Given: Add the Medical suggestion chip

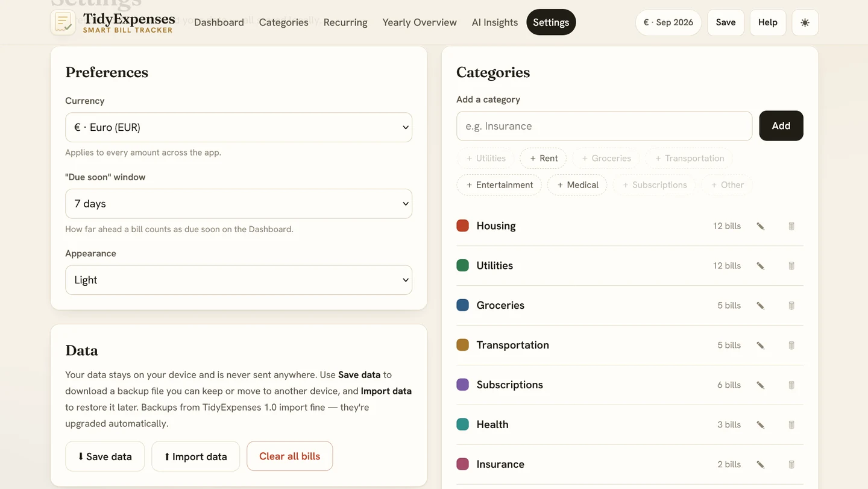Looking at the screenshot, I should click(577, 185).
